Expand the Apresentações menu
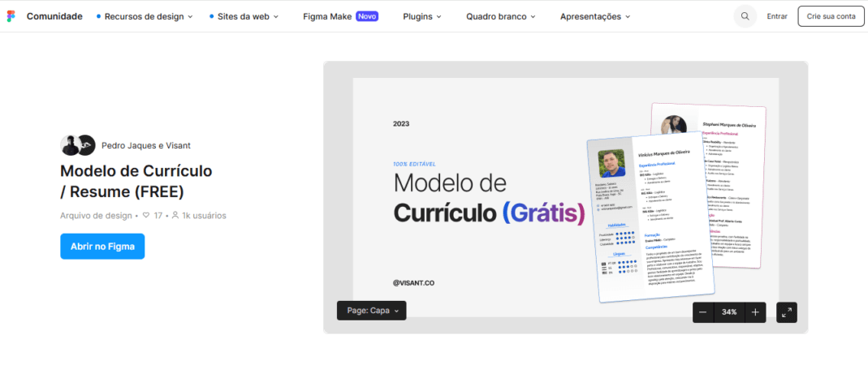 pos(595,16)
